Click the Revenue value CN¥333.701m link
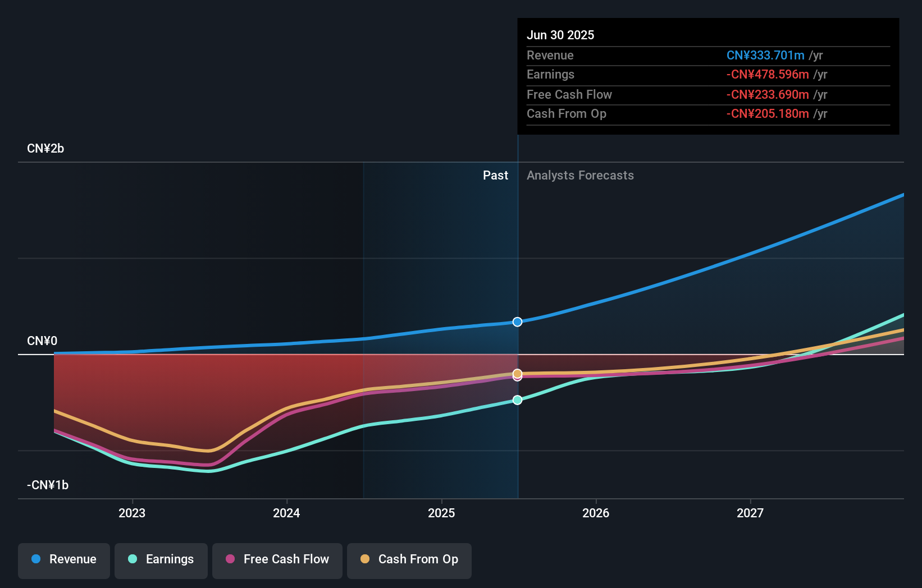Screen dimensions: 922x588 765,56
